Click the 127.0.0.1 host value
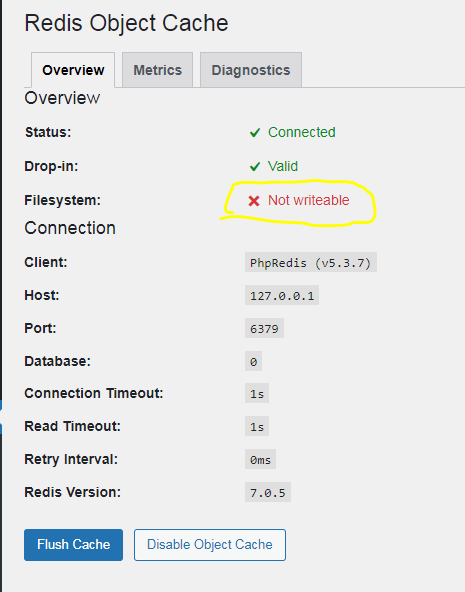Viewport: 465px width, 592px height. (x=282, y=295)
